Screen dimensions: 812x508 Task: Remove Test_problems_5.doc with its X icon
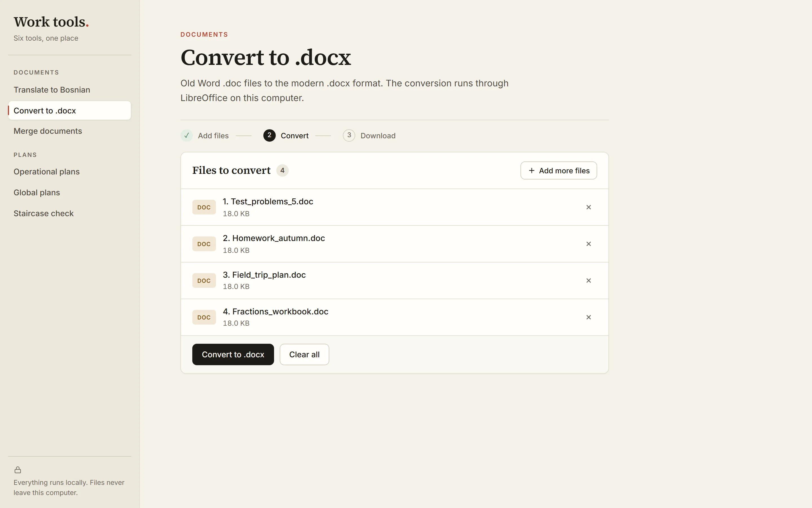coord(588,207)
